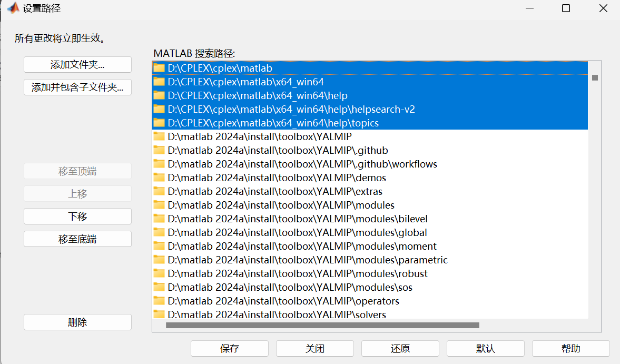Select path ending YALMIP\operators
The image size is (620, 364).
click(x=370, y=301)
